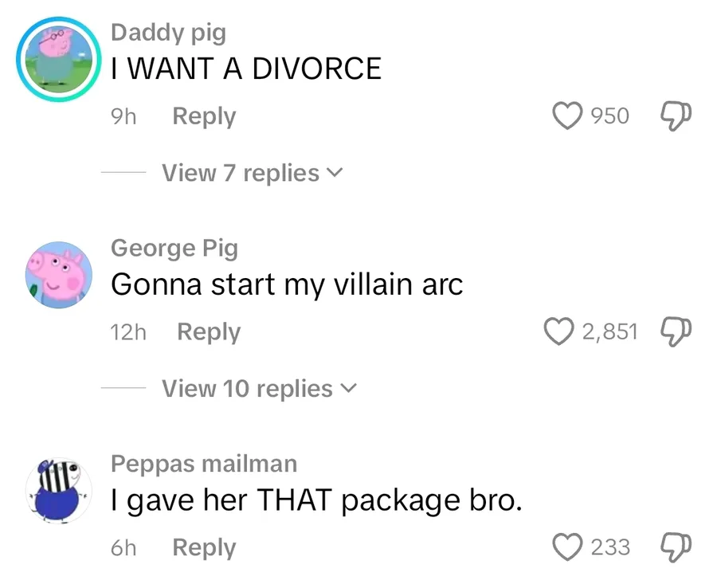
Task: Like Peppas mailman's package comment
Action: point(567,547)
